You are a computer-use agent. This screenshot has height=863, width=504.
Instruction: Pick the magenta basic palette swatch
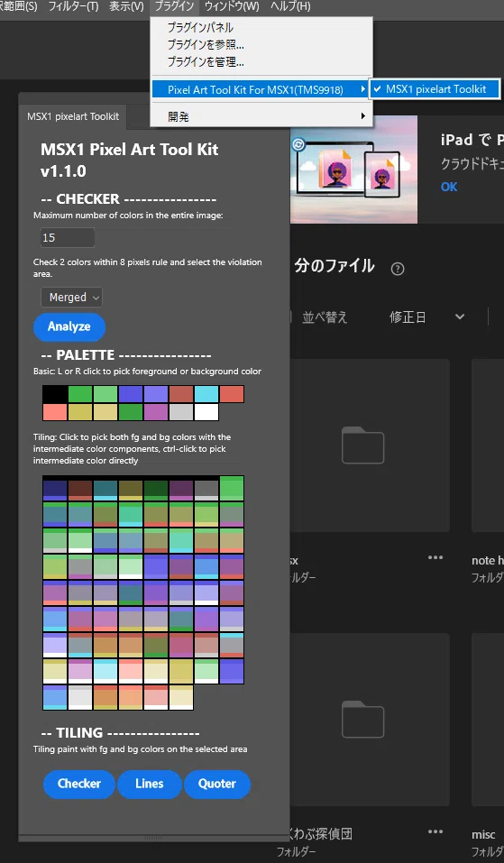(156, 412)
